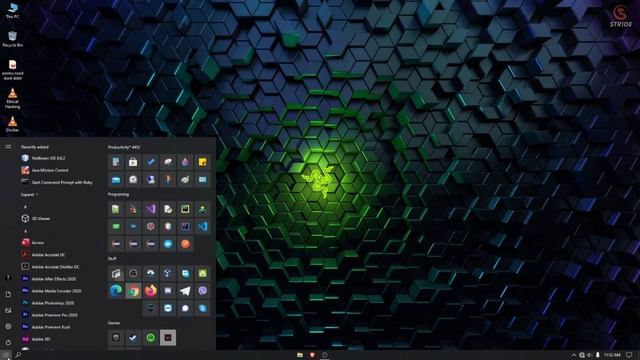Select the Programming group header
The width and height of the screenshot is (640, 360).
click(118, 194)
